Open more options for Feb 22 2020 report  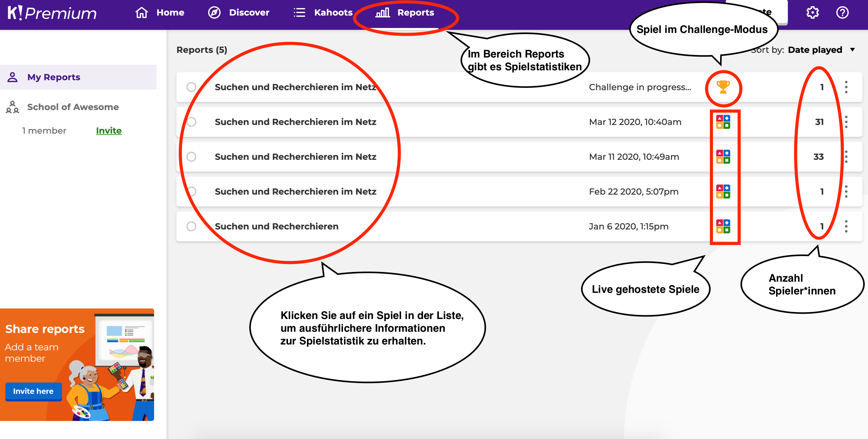[x=846, y=192]
